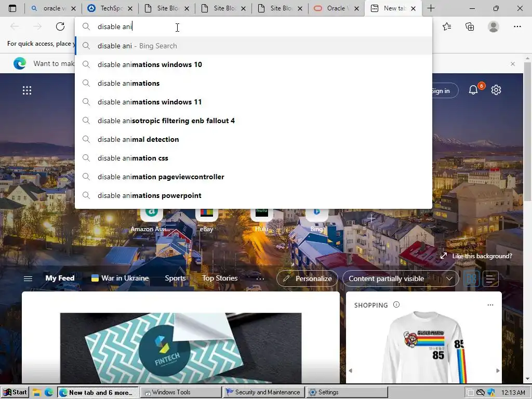This screenshot has width=532, height=399.
Task: Open Edge pinned taskbar icon
Action: coord(49,393)
